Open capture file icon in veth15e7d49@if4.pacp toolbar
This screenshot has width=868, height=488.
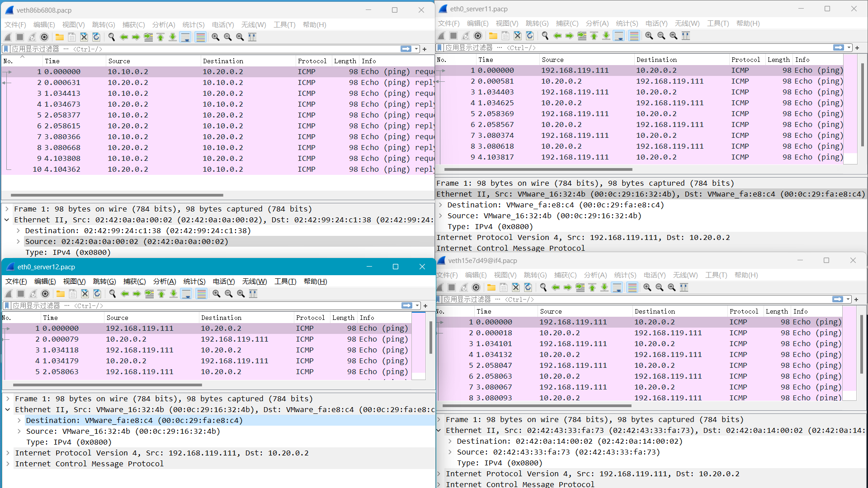tap(491, 287)
